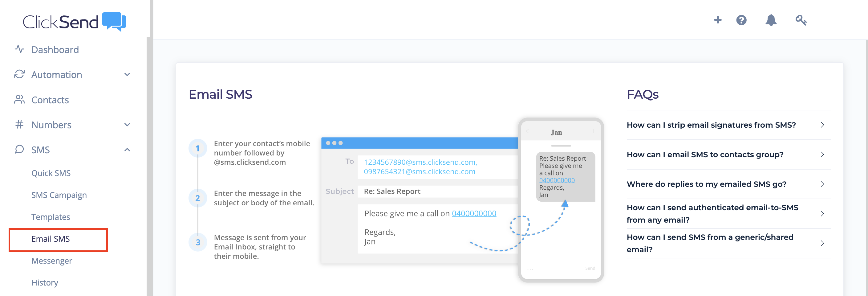Click the ClickSend logo
Image resolution: width=868 pixels, height=296 pixels.
pyautogui.click(x=74, y=22)
